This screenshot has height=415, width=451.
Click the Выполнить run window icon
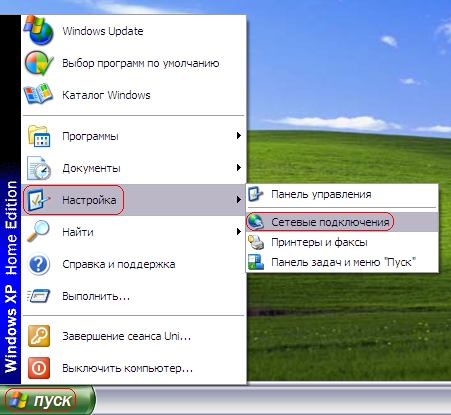(x=39, y=296)
